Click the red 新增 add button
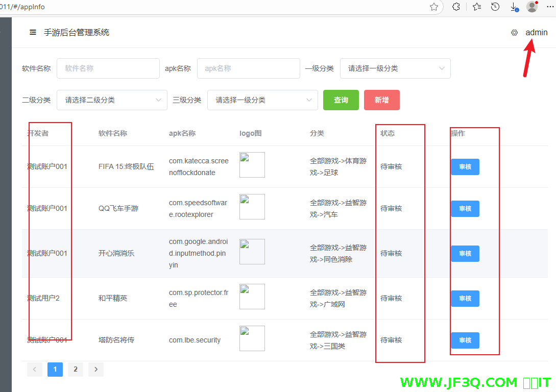Image resolution: width=556 pixels, height=392 pixels. 381,100
